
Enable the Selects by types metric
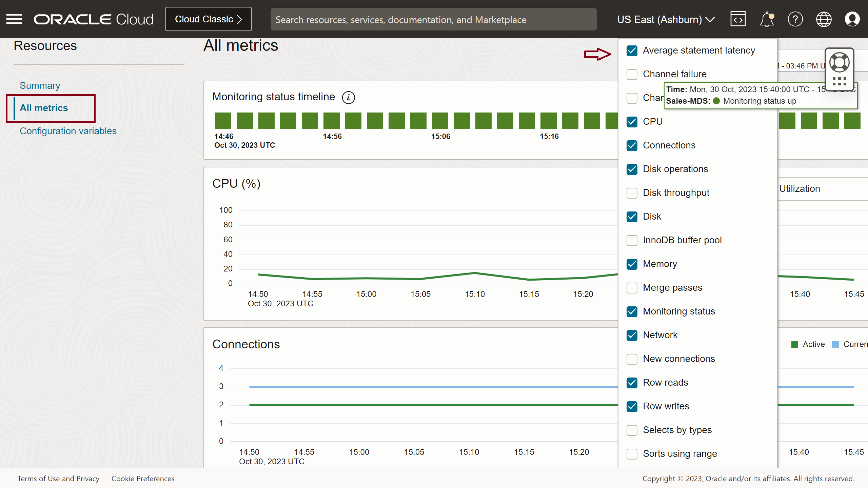tap(632, 430)
